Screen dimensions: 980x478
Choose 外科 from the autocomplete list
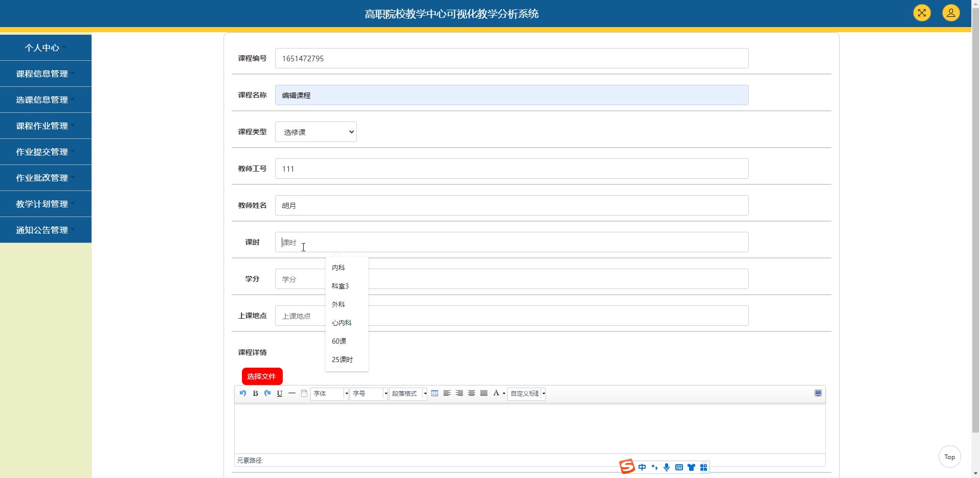(x=347, y=304)
